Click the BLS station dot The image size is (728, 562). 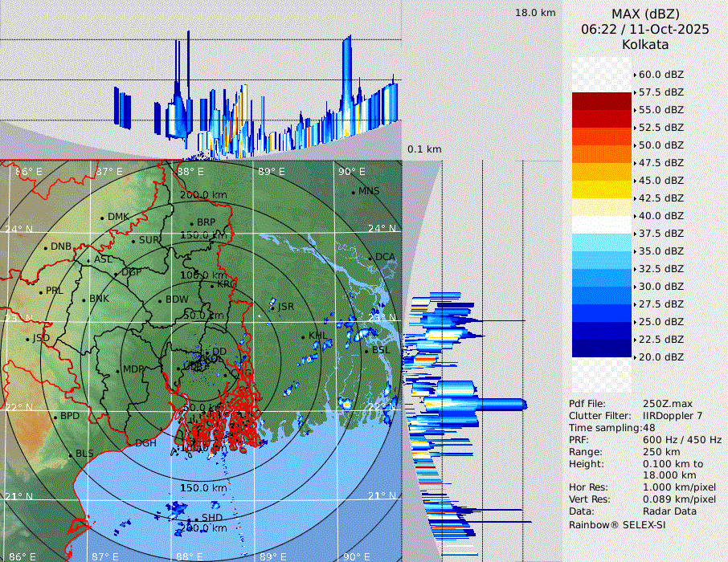(x=70, y=454)
